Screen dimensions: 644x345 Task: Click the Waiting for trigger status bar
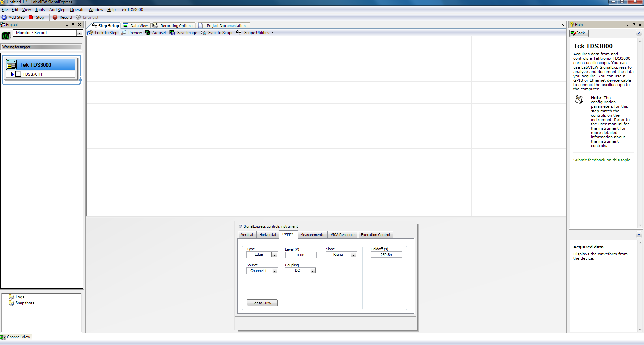pyautogui.click(x=41, y=47)
